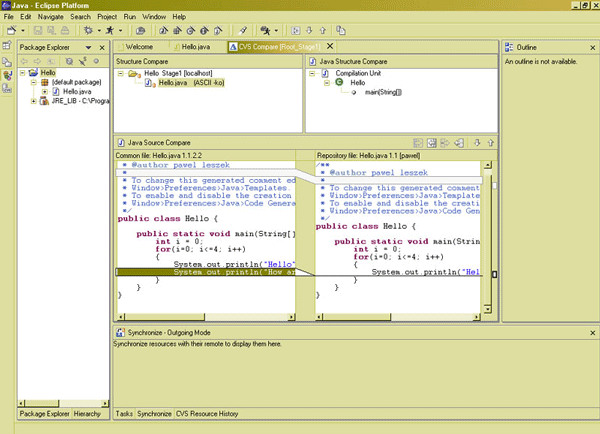Viewport: 600px width, 434px height.
Task: Click the flashlight Search toolbar icon
Action: 243,31
